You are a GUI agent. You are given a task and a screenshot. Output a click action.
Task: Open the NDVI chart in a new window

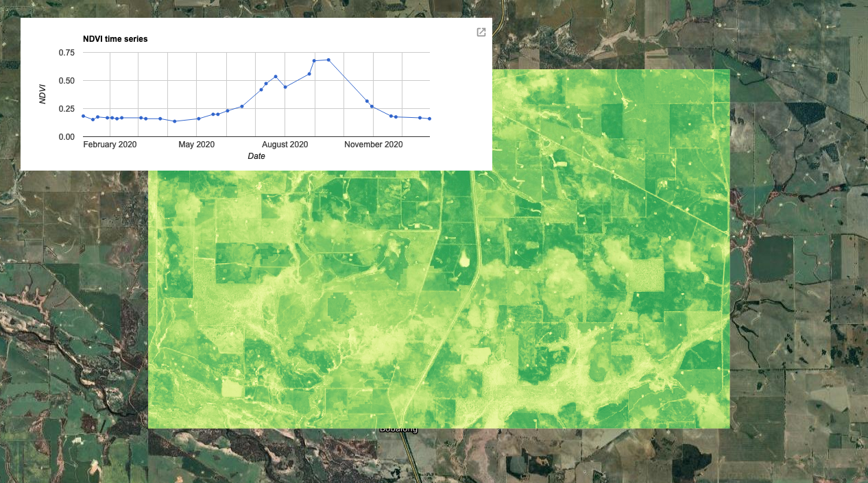(x=481, y=32)
